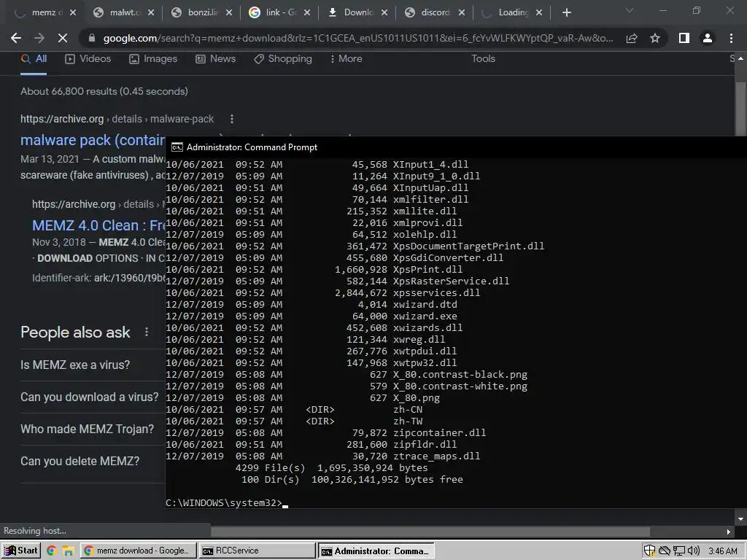Screen dimensions: 747x560
Task: Go back using Chrome's back arrow
Action: [x=16, y=38]
